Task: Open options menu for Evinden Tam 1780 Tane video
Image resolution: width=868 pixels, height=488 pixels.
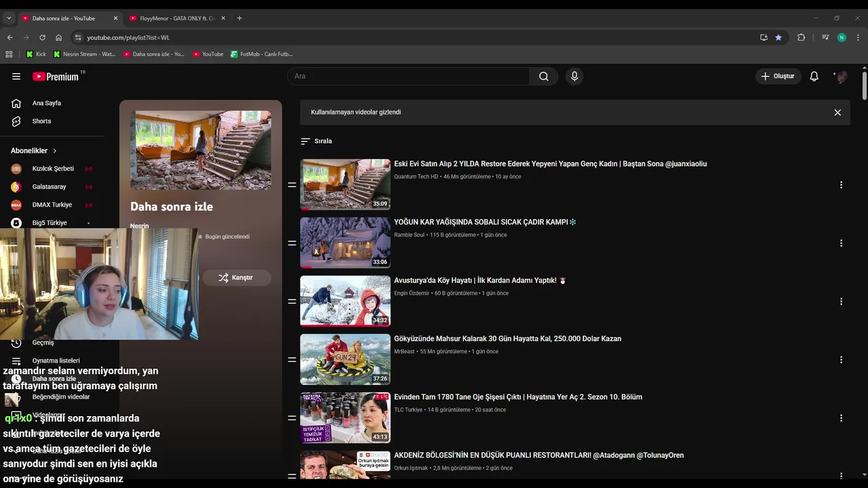Action: [841, 418]
